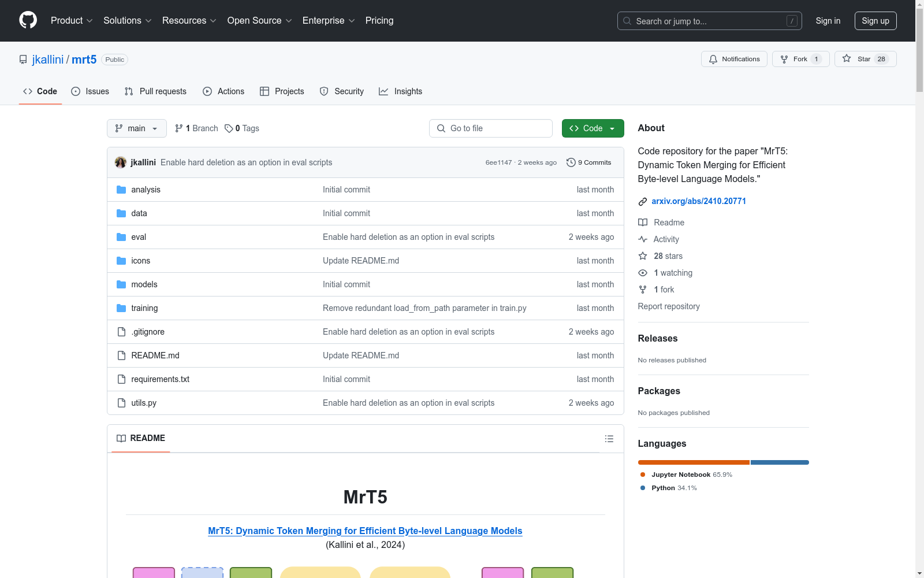
Task: Click the book icon beside Readme in About
Action: click(x=643, y=223)
